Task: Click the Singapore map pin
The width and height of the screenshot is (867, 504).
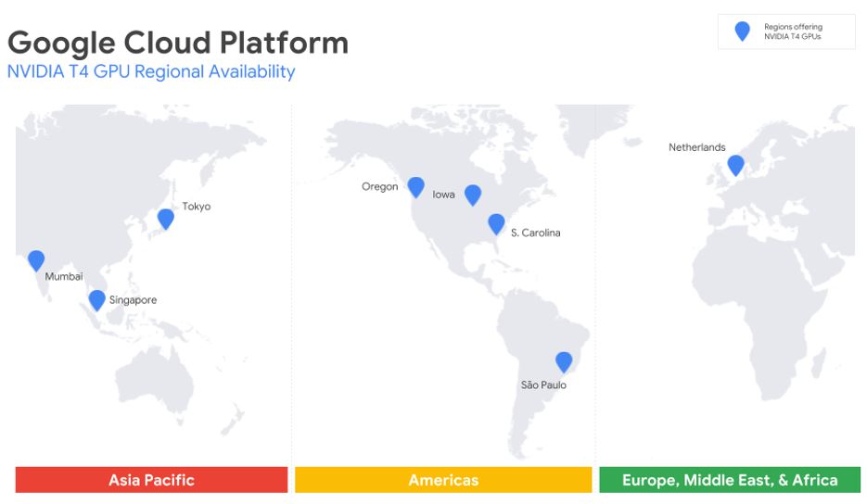Action: tap(96, 299)
